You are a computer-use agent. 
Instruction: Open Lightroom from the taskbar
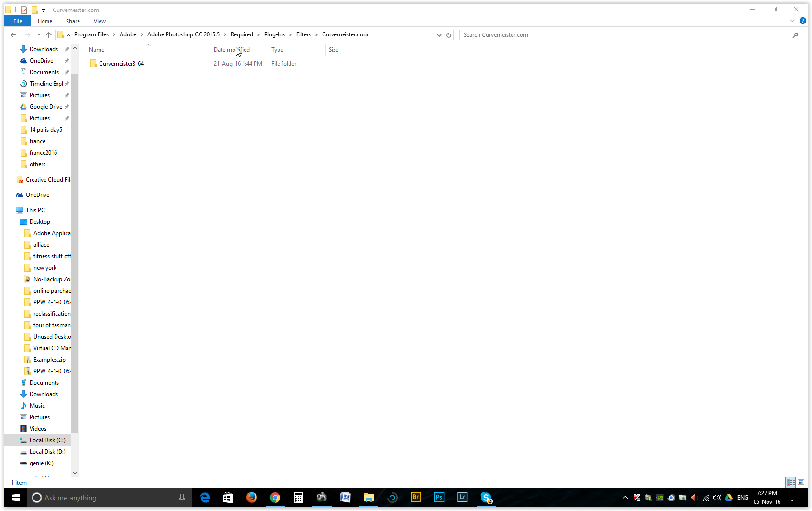click(x=462, y=498)
